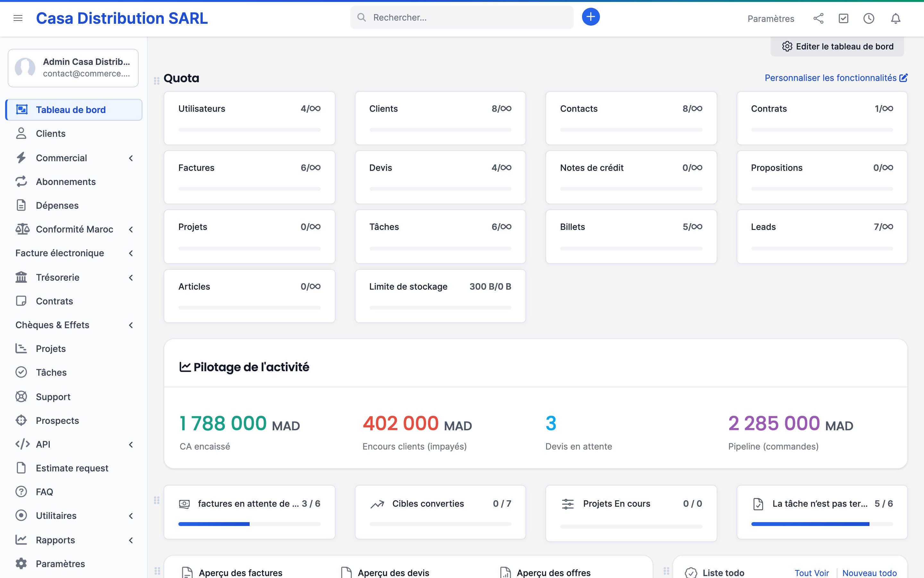Screen dimensions: 924x578
Task: Open the checklist todo icon in header
Action: pos(843,18)
